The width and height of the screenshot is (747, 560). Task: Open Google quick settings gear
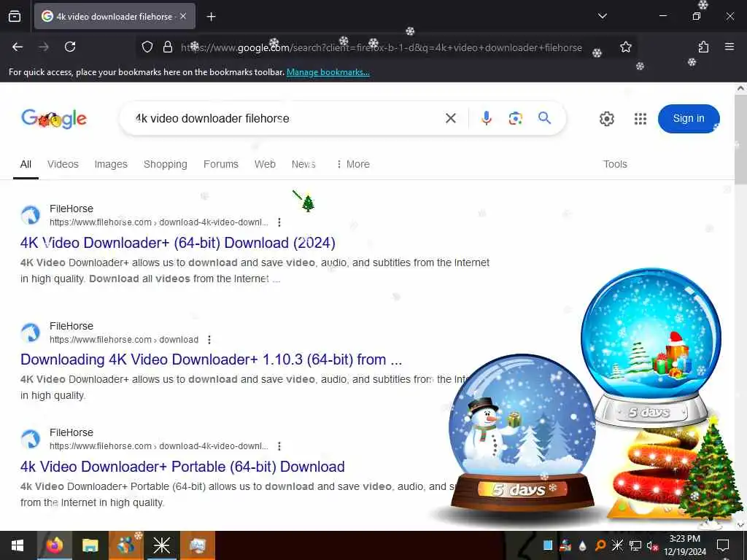point(606,119)
